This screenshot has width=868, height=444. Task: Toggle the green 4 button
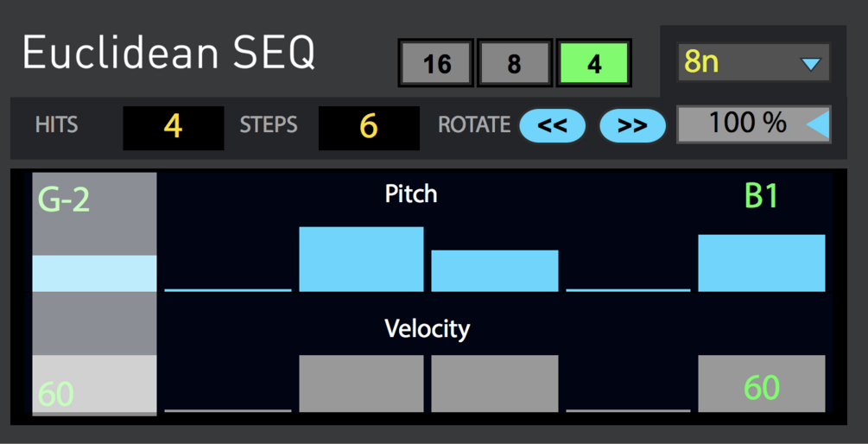tap(593, 64)
